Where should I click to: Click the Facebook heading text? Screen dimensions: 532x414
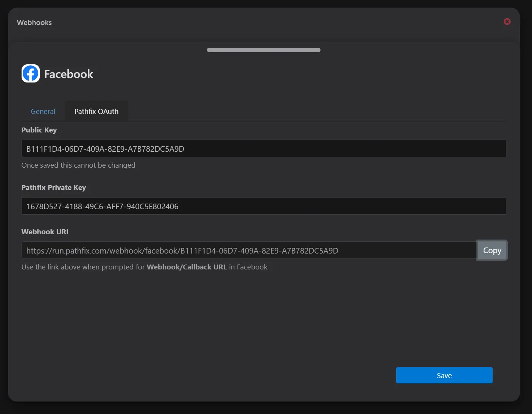68,74
